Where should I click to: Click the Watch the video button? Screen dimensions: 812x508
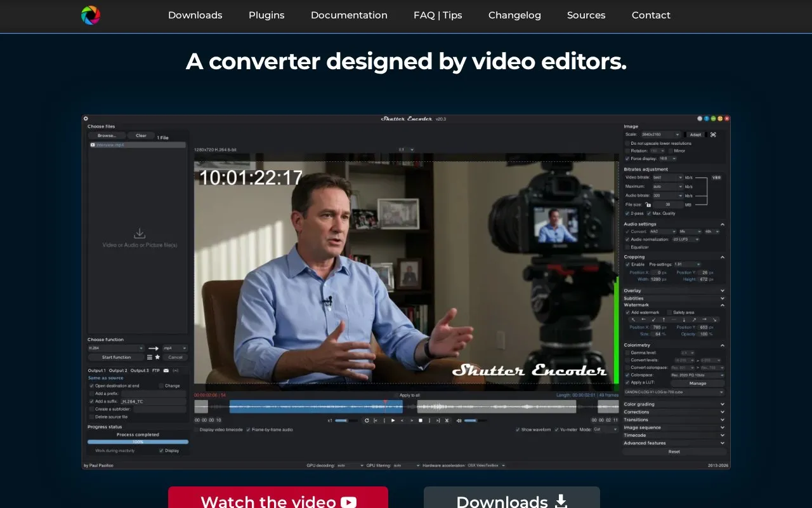coord(278,497)
